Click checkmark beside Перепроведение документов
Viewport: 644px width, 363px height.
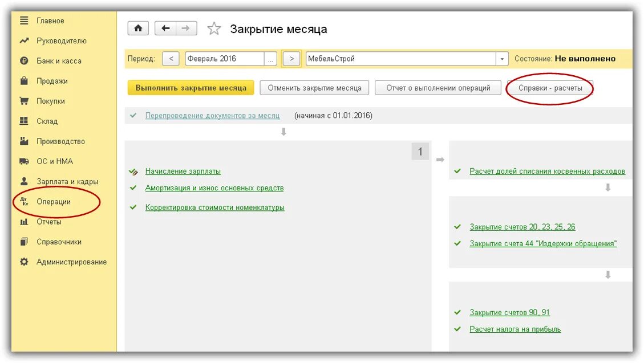click(x=133, y=116)
